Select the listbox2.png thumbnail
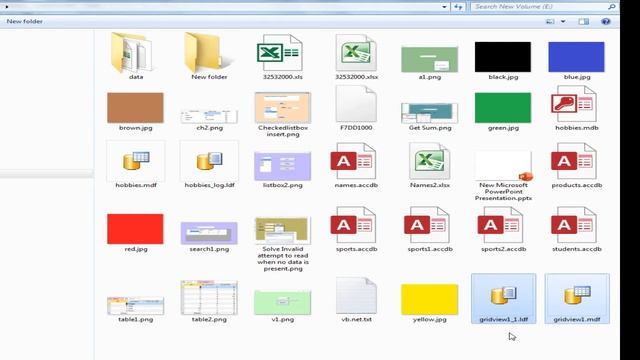 point(282,166)
